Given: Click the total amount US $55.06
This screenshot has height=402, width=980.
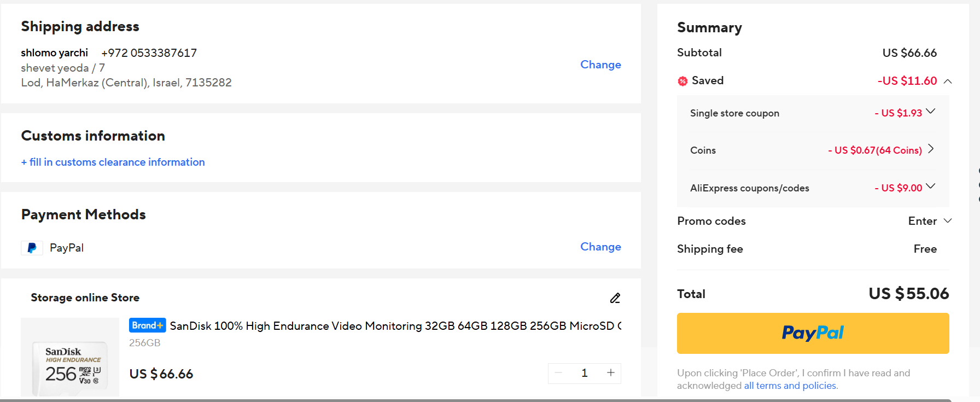Looking at the screenshot, I should pyautogui.click(x=909, y=294).
